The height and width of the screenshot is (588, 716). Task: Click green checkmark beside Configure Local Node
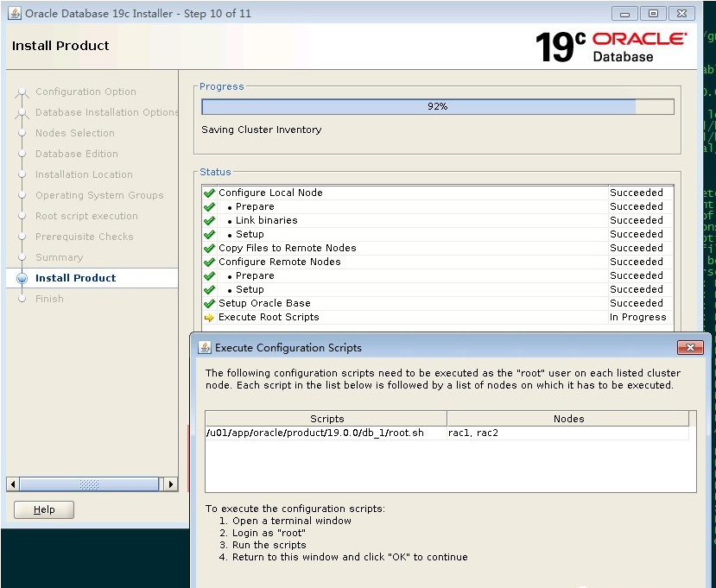coord(209,193)
